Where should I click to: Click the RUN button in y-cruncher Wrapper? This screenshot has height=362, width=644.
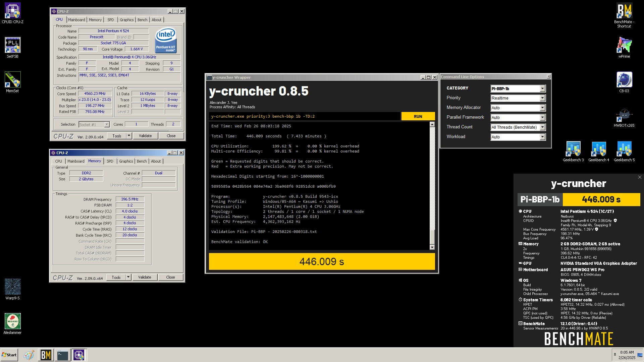coord(418,116)
